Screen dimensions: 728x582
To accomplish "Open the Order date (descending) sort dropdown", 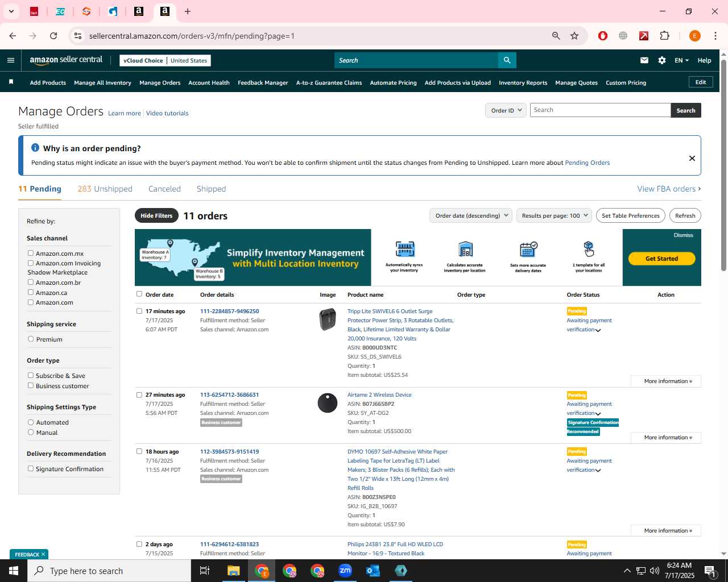I will tap(471, 215).
